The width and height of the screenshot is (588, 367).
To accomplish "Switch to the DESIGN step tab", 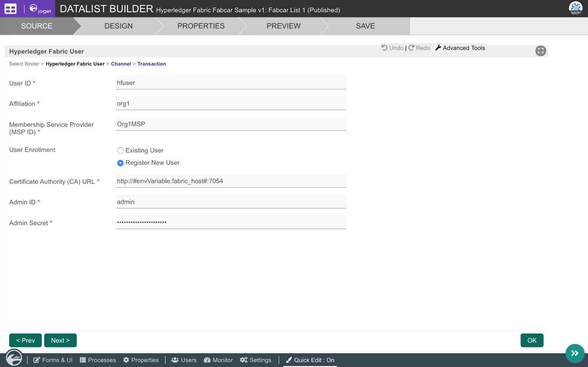I will (x=118, y=26).
